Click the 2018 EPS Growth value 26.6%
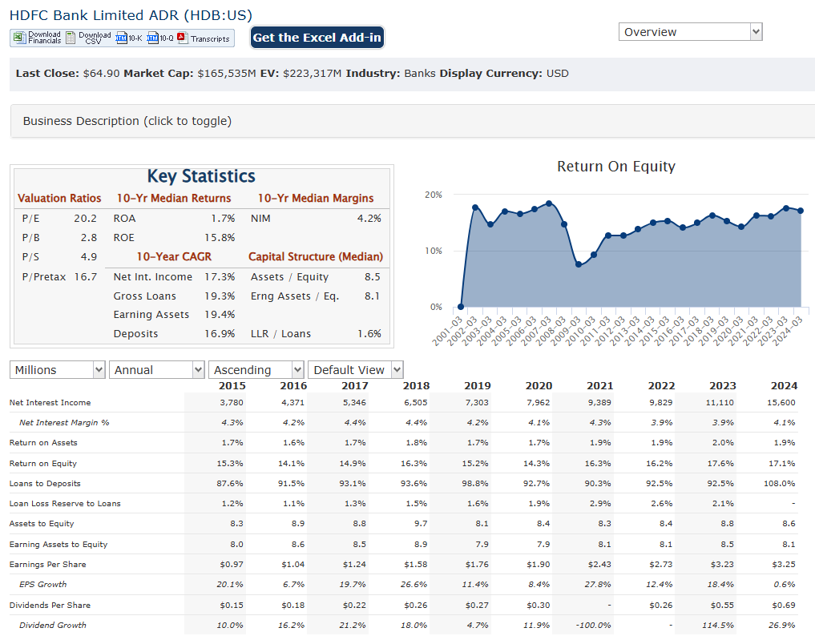The width and height of the screenshot is (815, 644). tap(414, 584)
